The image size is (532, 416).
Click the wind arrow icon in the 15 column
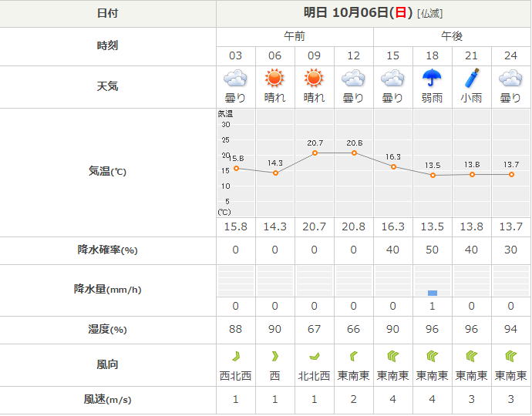[393, 356]
